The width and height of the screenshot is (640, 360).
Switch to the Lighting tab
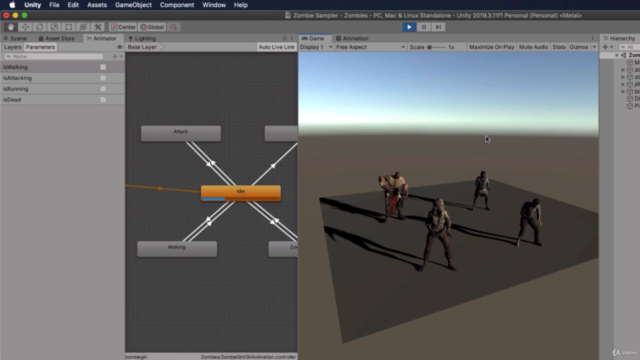point(142,38)
